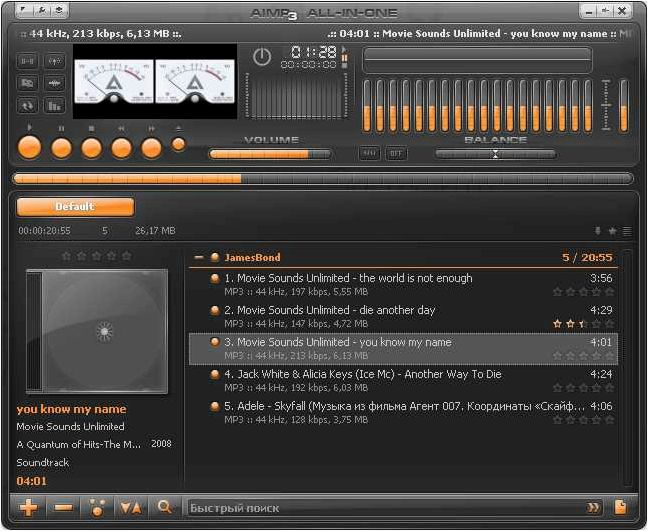This screenshot has height=531, width=648.
Task: Click the JamesBond group header
Action: pos(403,257)
